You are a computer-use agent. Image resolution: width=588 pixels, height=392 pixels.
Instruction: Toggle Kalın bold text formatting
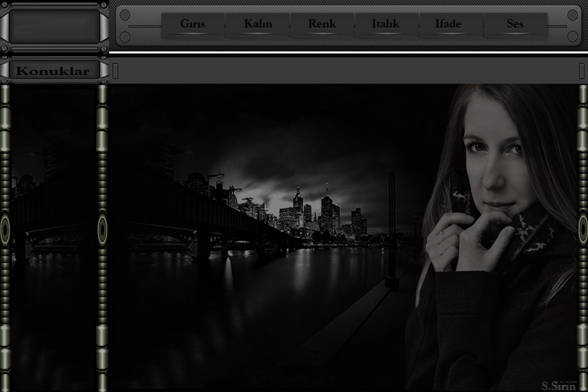pyautogui.click(x=257, y=24)
